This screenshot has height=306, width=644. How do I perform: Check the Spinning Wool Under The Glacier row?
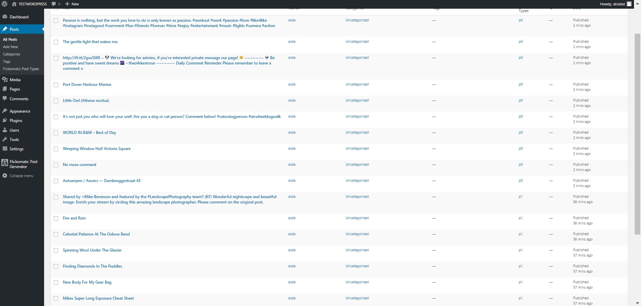56,251
